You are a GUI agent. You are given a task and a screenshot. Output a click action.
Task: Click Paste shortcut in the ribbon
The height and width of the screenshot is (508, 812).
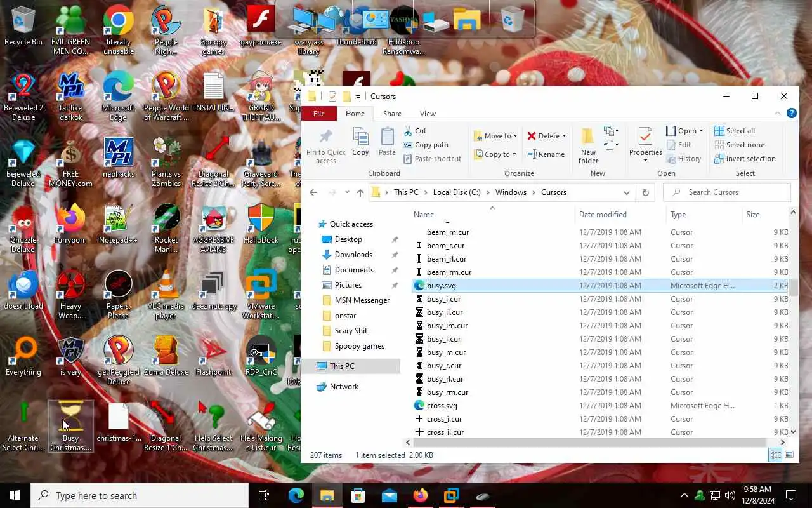point(432,159)
